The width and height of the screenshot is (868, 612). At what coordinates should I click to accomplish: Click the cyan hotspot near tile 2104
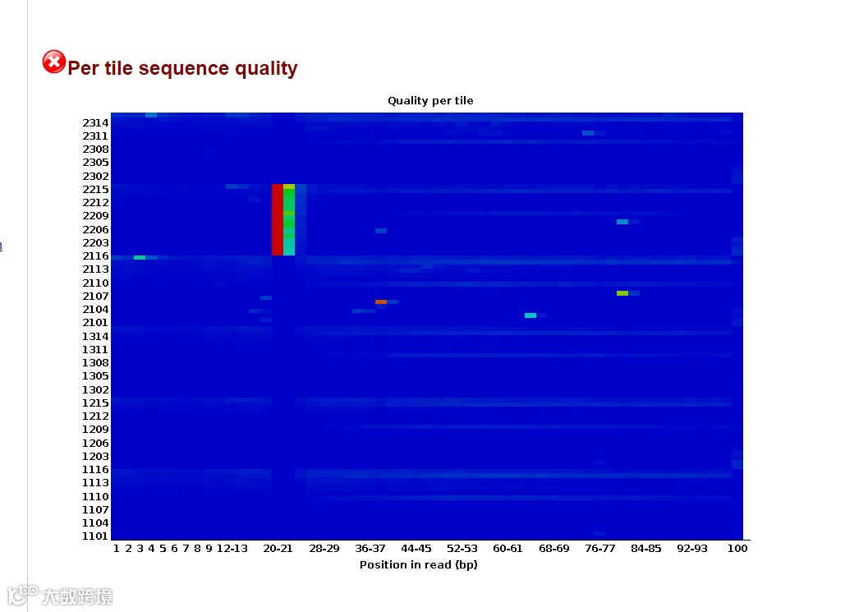tap(530, 315)
